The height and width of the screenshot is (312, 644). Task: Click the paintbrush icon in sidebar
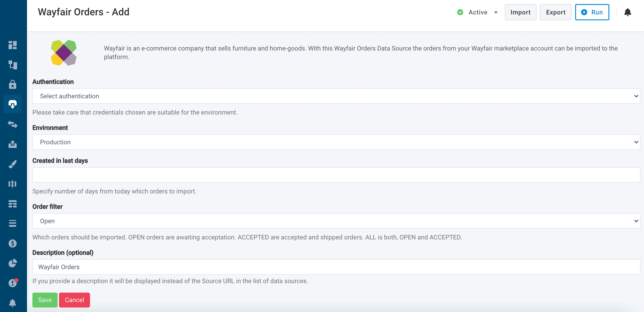pos(13,164)
